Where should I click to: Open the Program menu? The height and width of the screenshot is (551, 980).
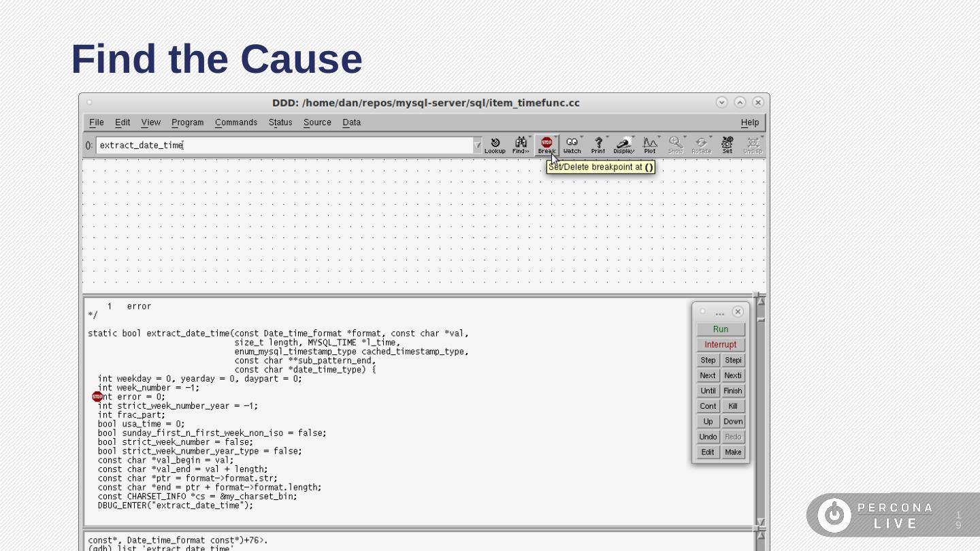pos(188,122)
